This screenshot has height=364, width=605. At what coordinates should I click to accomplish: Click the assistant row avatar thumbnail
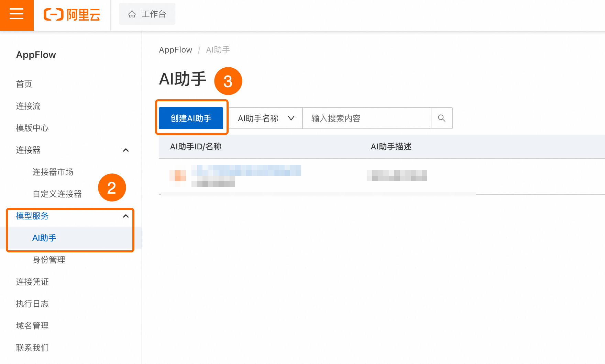(x=178, y=176)
